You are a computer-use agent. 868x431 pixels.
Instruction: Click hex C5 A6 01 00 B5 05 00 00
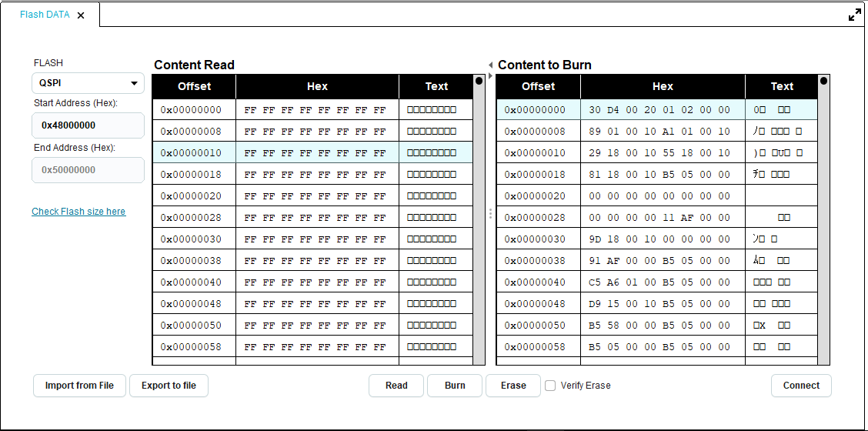(663, 282)
